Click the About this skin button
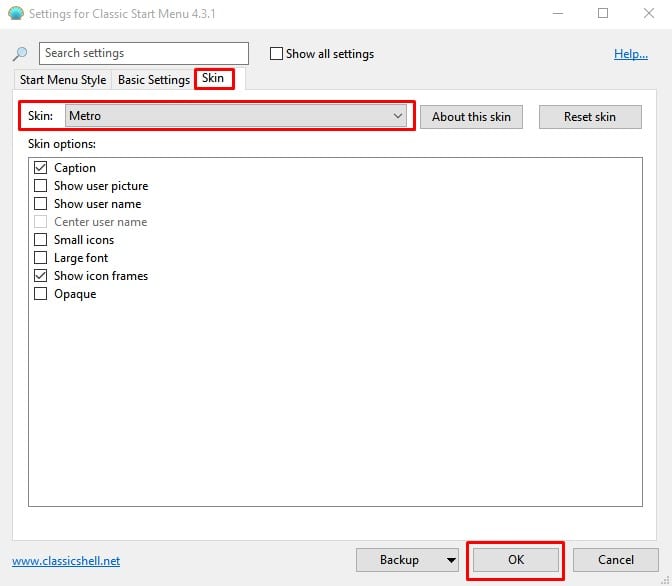The image size is (672, 586). [x=471, y=117]
